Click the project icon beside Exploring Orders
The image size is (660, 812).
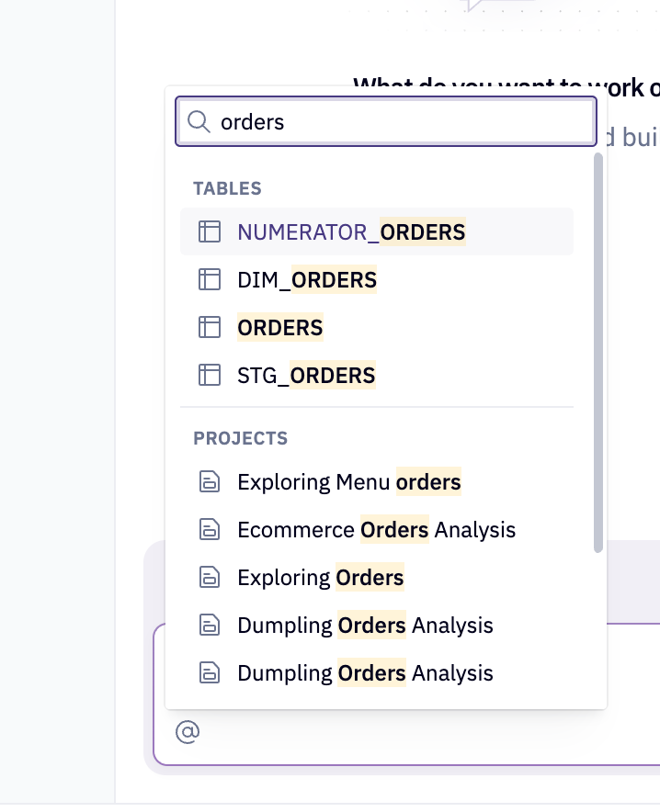pyautogui.click(x=210, y=577)
